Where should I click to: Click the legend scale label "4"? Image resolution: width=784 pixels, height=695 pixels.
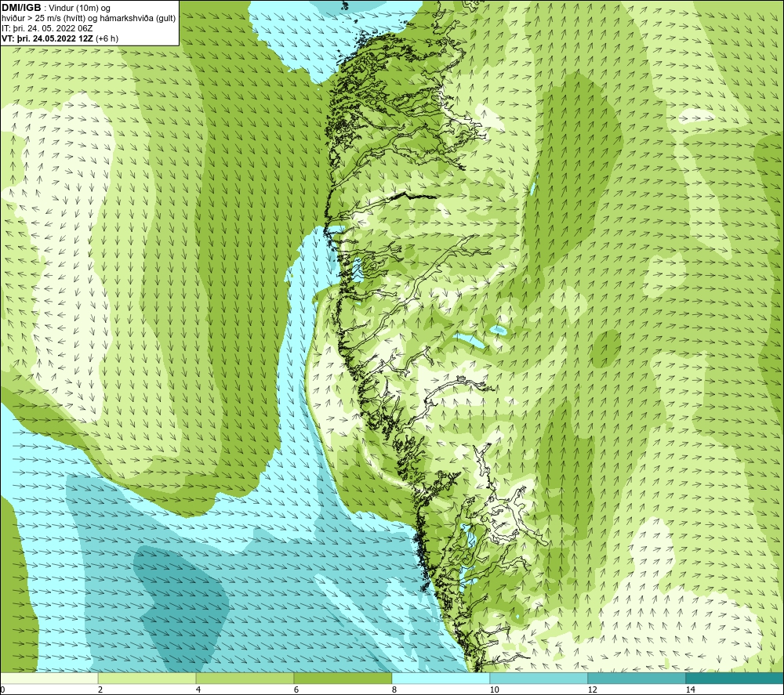[198, 690]
